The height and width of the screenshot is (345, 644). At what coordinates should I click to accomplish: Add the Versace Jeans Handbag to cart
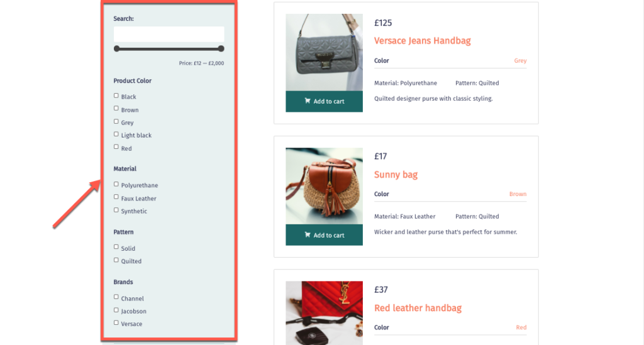coord(324,101)
